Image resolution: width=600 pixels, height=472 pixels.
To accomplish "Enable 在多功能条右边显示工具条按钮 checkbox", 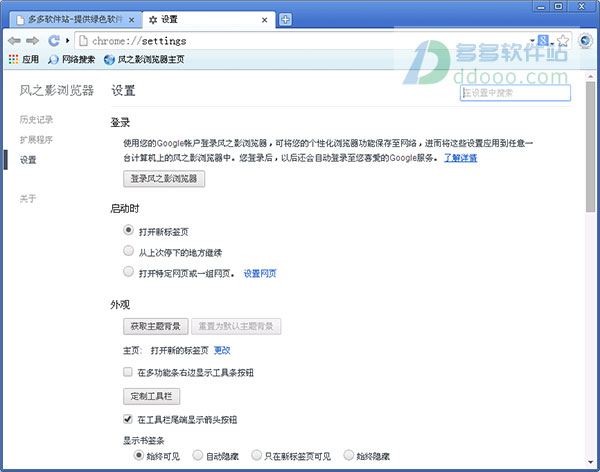I will point(128,372).
